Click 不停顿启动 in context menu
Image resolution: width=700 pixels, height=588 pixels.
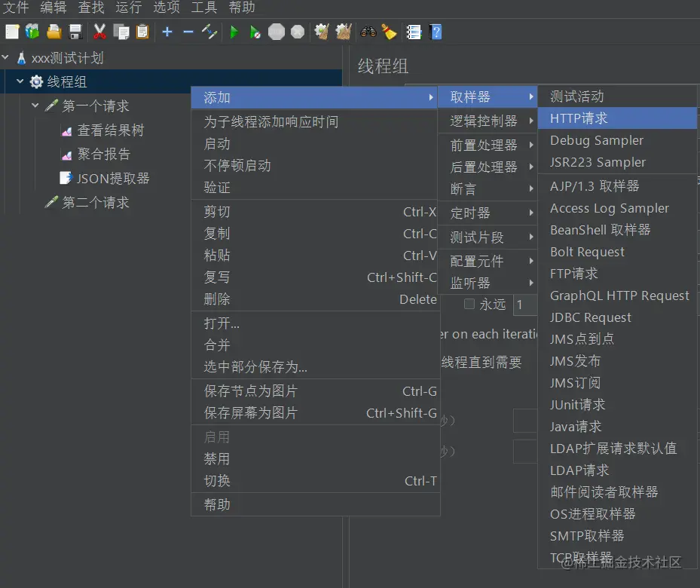click(315, 165)
